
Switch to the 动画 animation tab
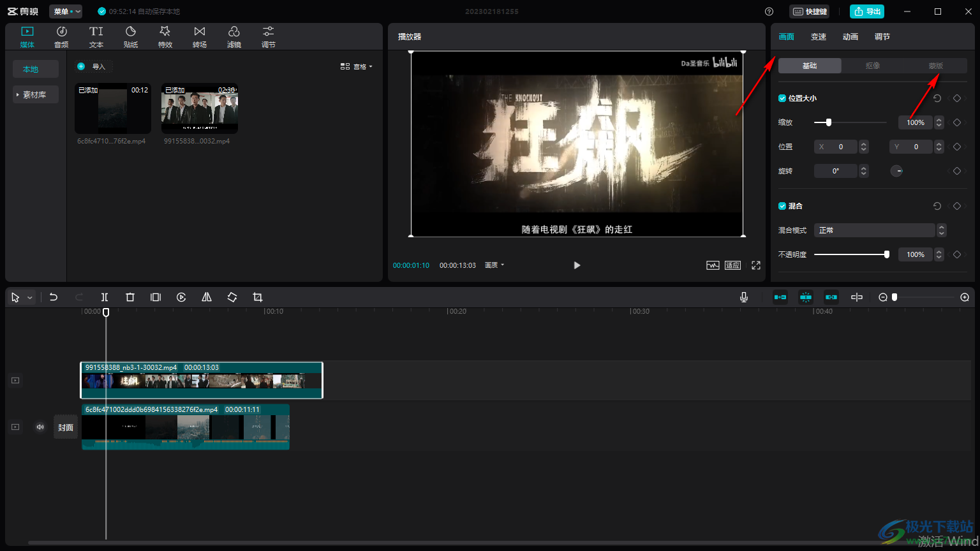tap(850, 37)
